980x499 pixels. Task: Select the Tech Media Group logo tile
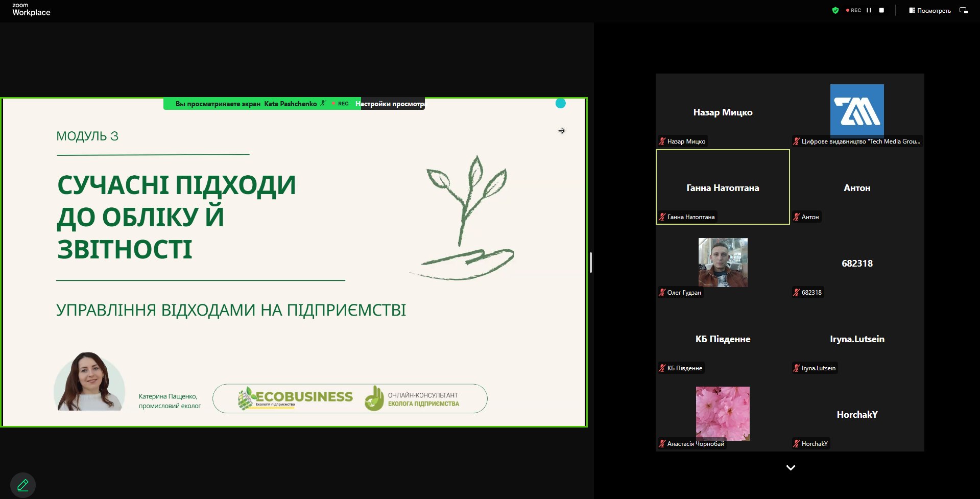point(857,110)
